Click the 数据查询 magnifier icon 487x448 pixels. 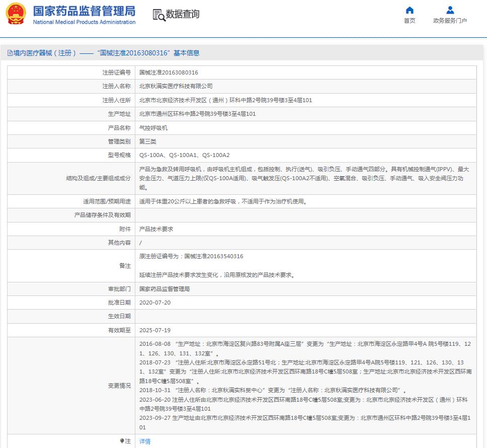pos(159,15)
